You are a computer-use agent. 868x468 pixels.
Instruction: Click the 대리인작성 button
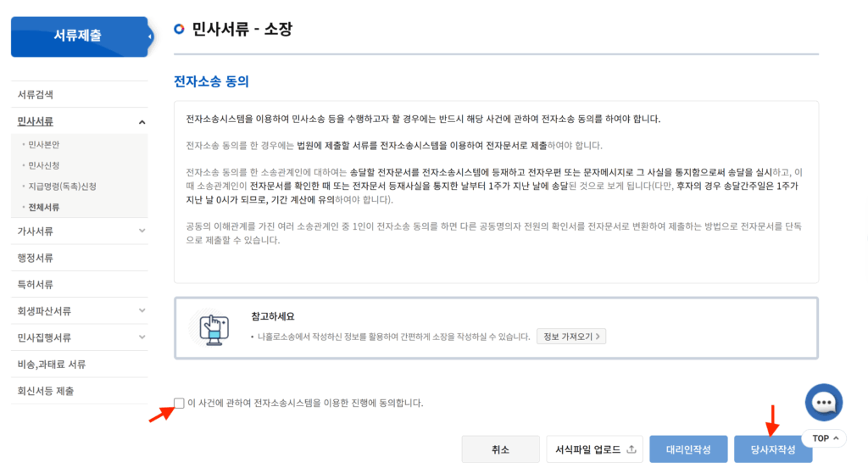click(x=688, y=449)
